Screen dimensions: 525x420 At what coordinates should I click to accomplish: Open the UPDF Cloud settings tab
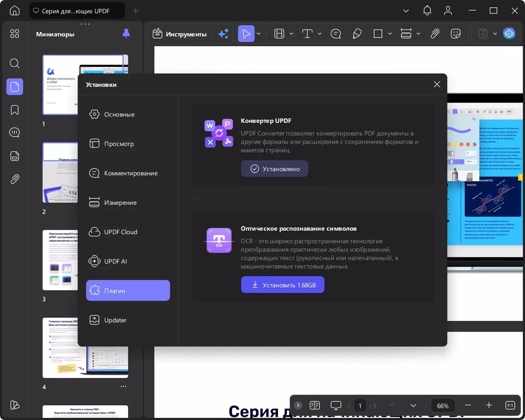(x=128, y=232)
